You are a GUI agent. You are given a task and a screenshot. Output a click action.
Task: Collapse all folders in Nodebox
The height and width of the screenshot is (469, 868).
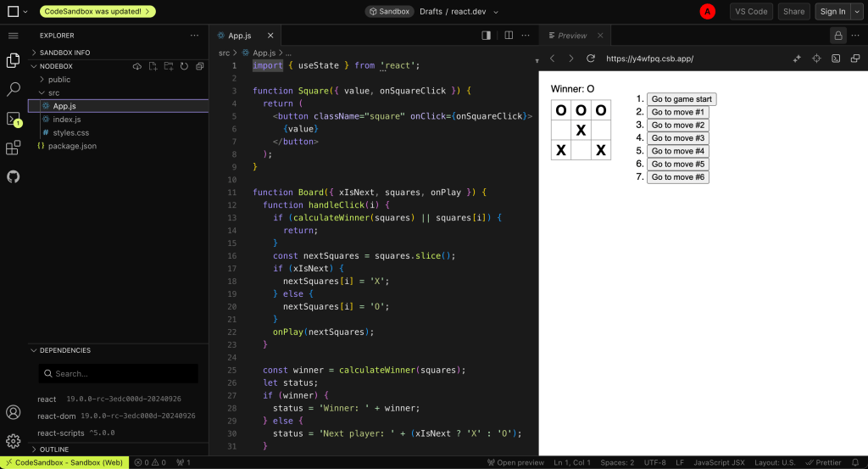tap(200, 66)
